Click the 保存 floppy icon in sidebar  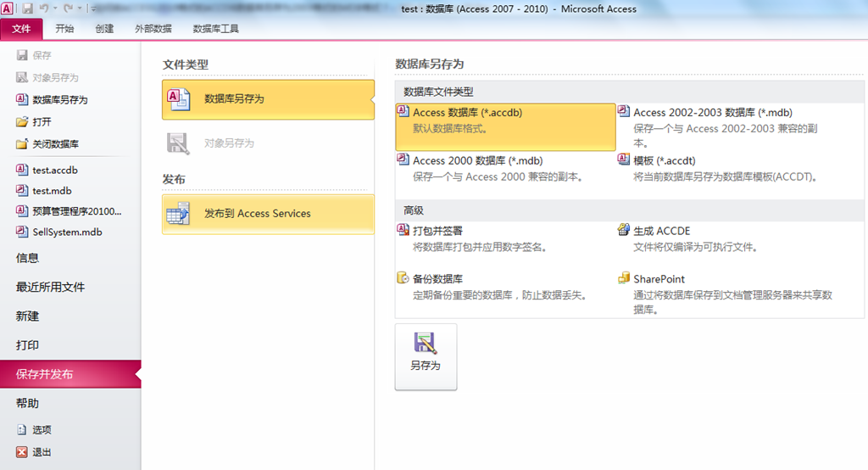coord(22,55)
